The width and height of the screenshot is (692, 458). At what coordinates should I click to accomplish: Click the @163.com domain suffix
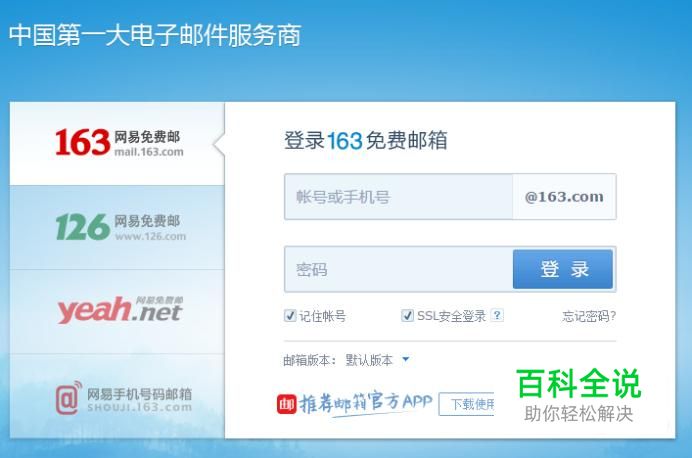click(564, 197)
